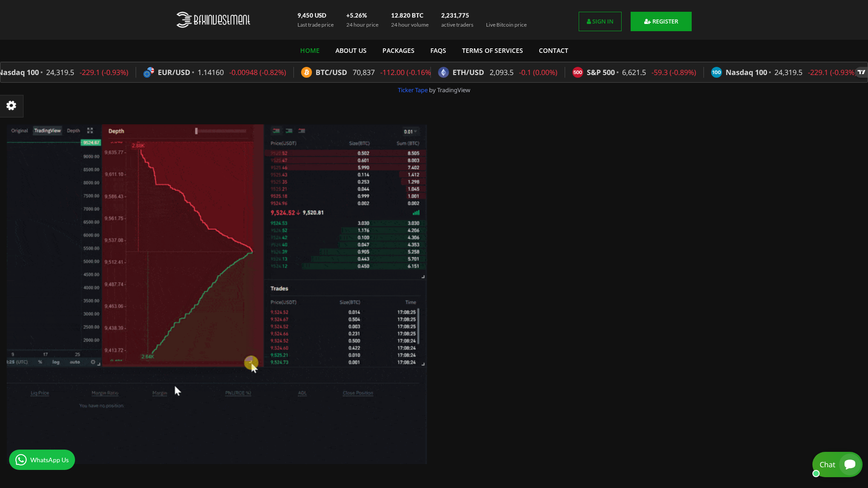Viewport: 868px width, 488px height.
Task: Open the Ticker Tape link
Action: click(412, 90)
